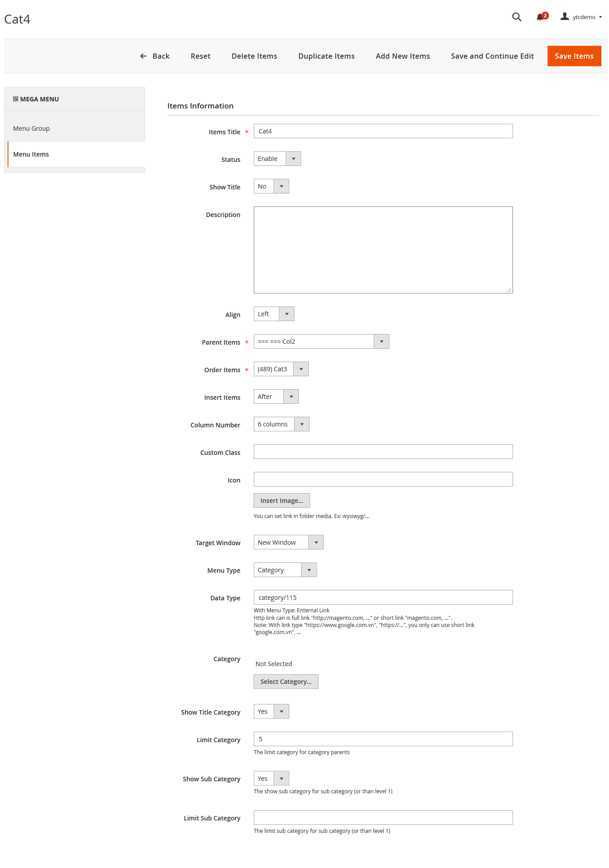Click the 'Not Selected' category text
This screenshot has width=609, height=868.
[274, 664]
